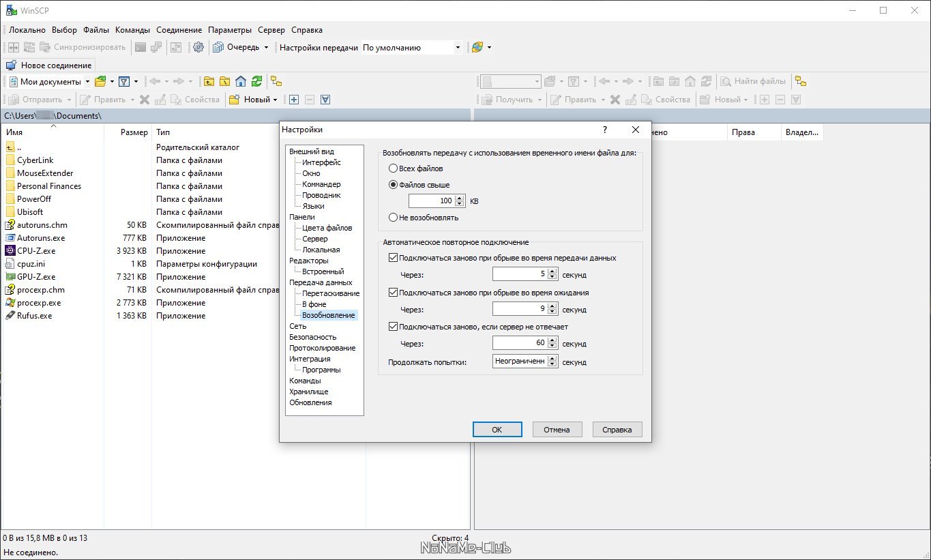Go to parent directory icon in local panel
This screenshot has width=931, height=560.
point(209,81)
